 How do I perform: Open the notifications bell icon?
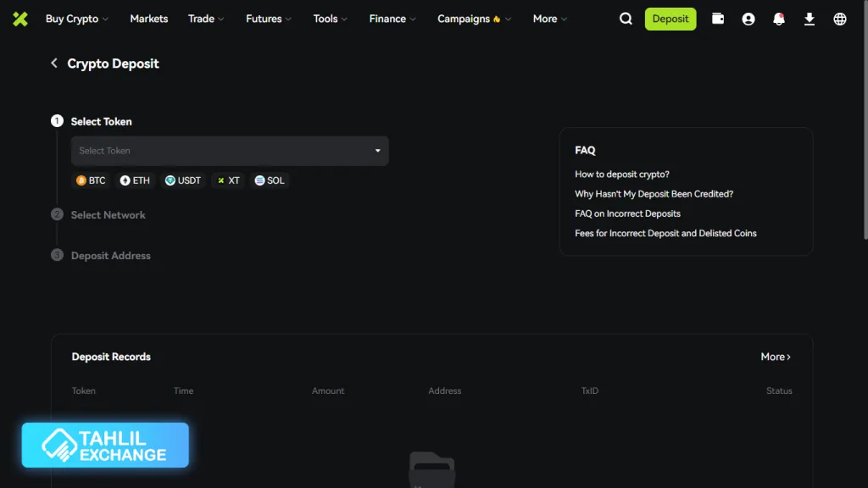(779, 19)
